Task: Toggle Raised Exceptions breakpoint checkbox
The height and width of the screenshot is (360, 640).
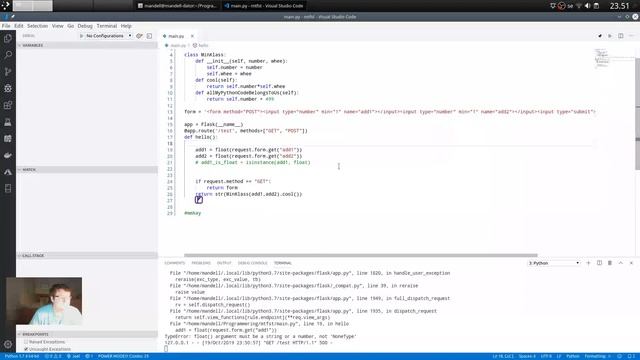Action: (26, 342)
